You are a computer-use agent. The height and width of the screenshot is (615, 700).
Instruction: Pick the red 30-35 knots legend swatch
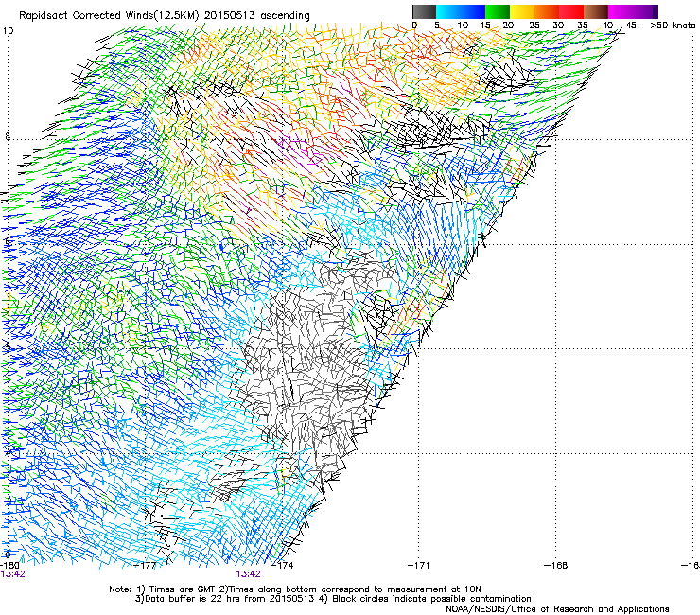[571, 11]
